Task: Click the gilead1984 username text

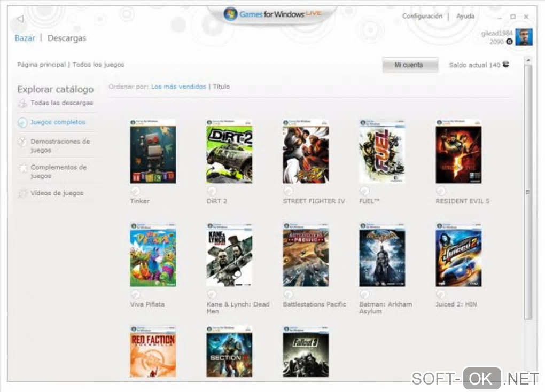Action: [497, 33]
